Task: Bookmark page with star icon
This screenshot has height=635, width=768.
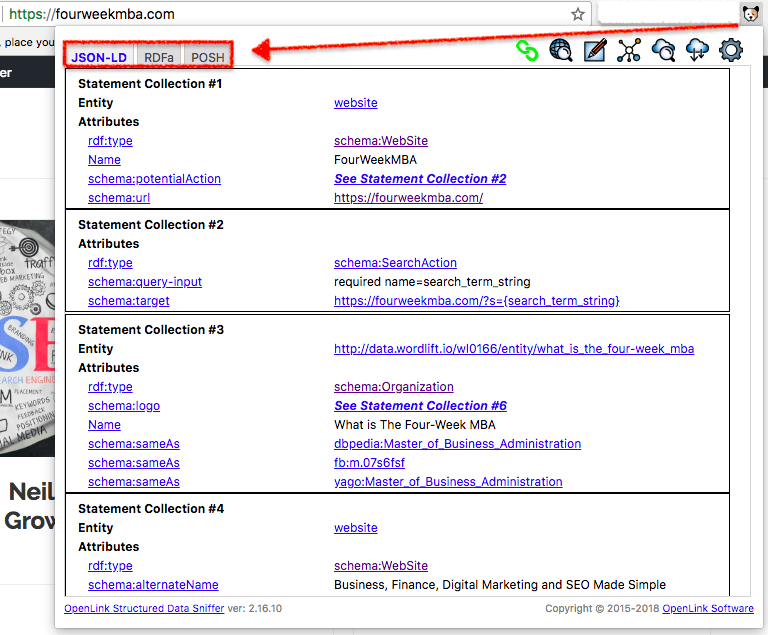Action: pos(578,14)
